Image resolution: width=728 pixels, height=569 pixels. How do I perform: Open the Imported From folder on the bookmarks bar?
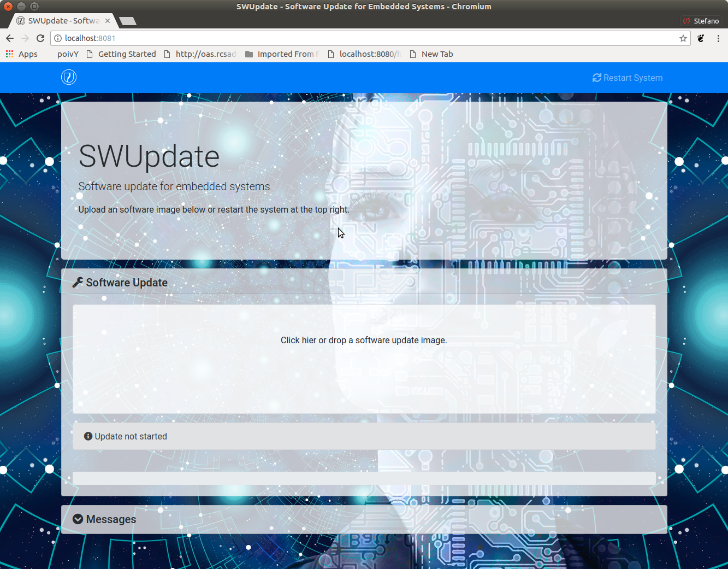point(281,54)
